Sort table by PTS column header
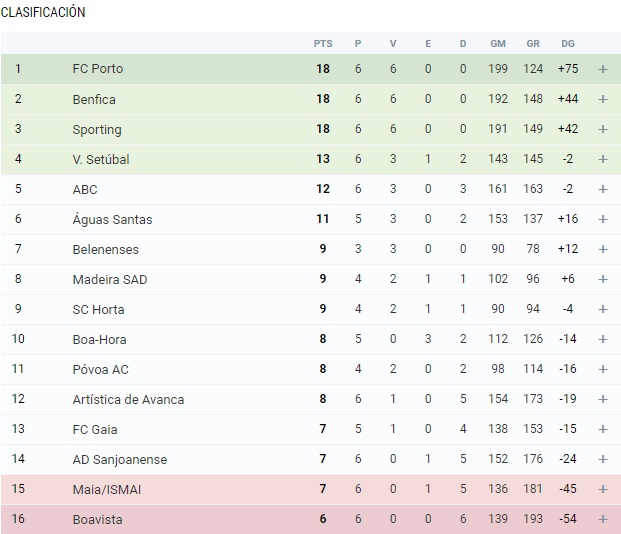Screen dimensions: 621x534 point(323,43)
